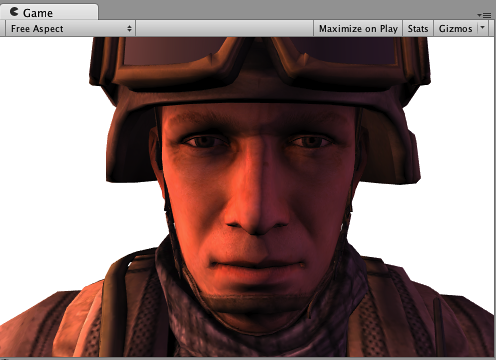Open the Free Aspect ratio dropdown
This screenshot has height=360, width=496.
70,29
